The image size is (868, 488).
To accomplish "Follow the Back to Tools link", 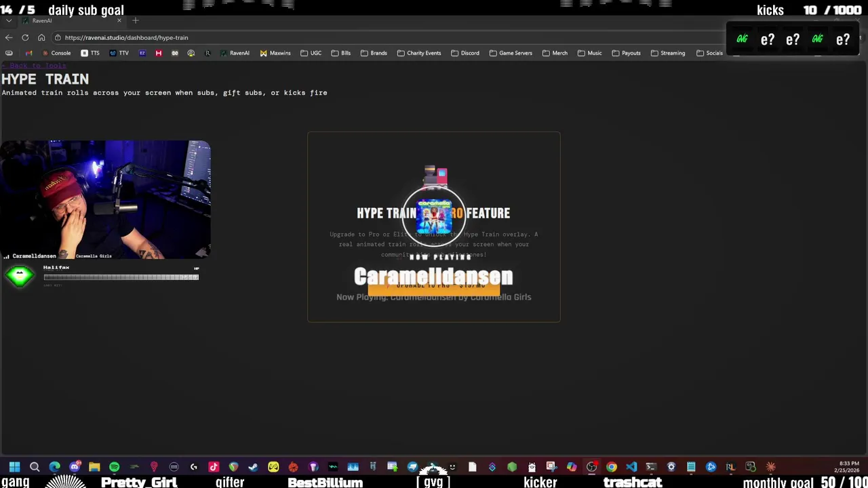I will point(34,66).
